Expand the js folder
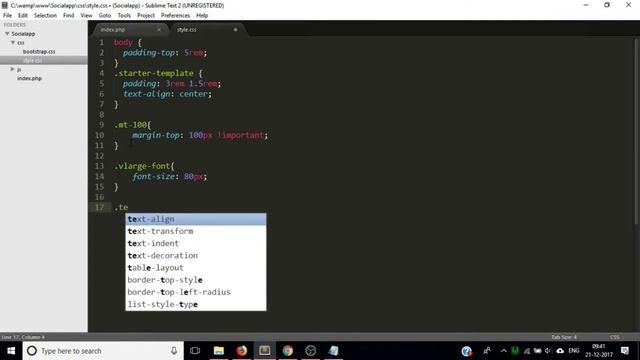The image size is (640, 360). (x=12, y=69)
